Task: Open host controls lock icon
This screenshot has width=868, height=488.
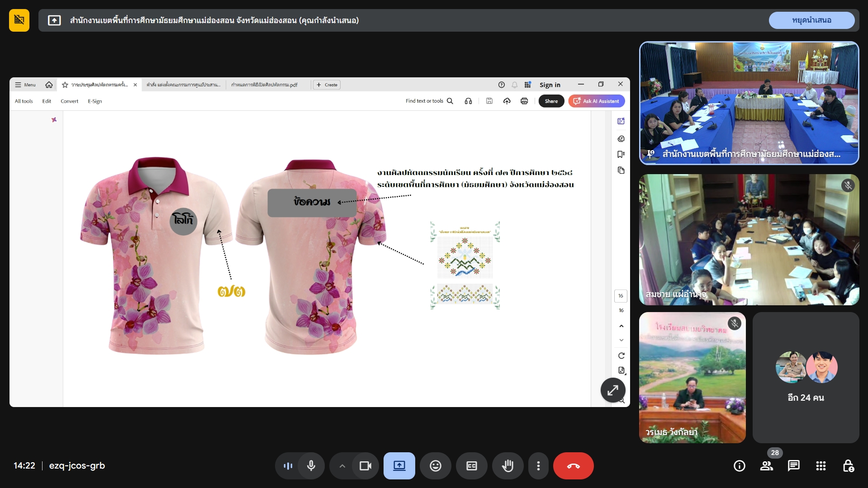Action: [848, 466]
